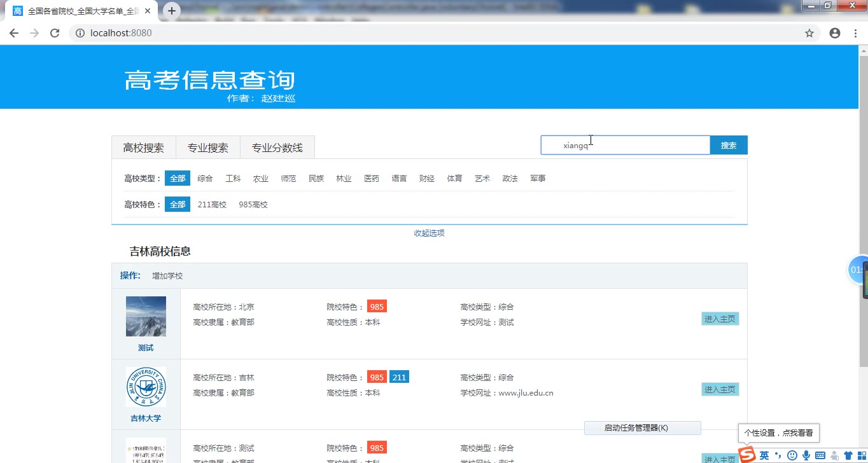Bookmark this page with the star icon

(x=809, y=33)
